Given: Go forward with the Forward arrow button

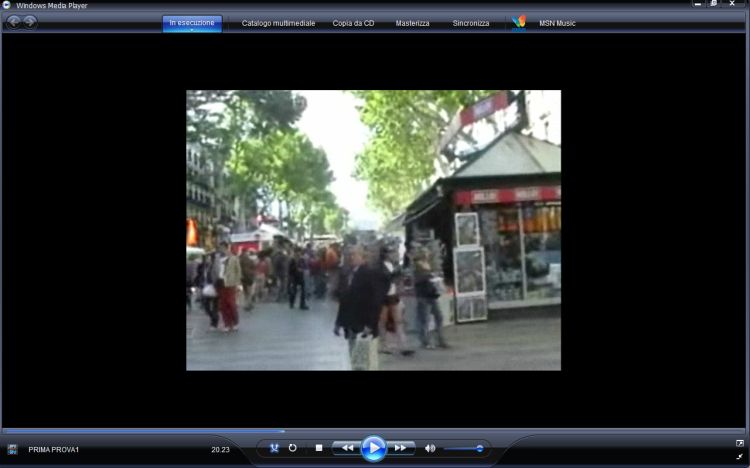Looking at the screenshot, I should point(31,22).
